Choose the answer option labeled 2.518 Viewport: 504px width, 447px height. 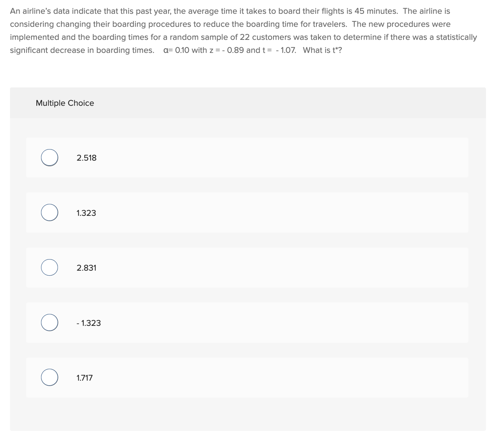coord(86,158)
